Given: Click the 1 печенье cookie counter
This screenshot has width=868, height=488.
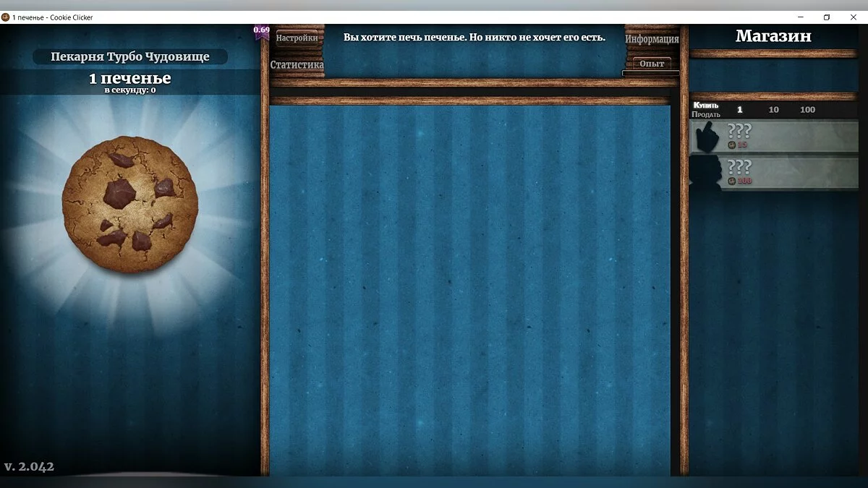Looking at the screenshot, I should click(130, 78).
